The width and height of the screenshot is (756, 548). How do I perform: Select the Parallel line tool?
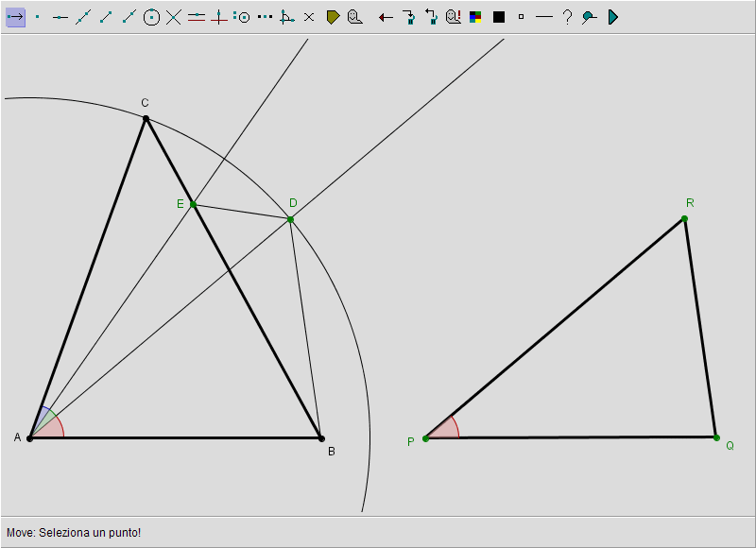coord(197,17)
